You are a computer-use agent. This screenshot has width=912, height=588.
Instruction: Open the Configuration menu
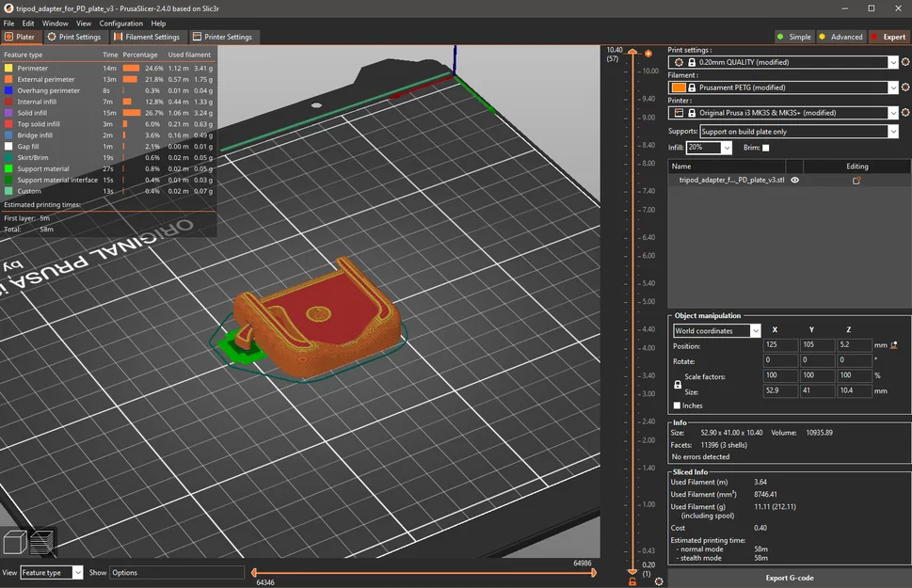click(x=121, y=23)
